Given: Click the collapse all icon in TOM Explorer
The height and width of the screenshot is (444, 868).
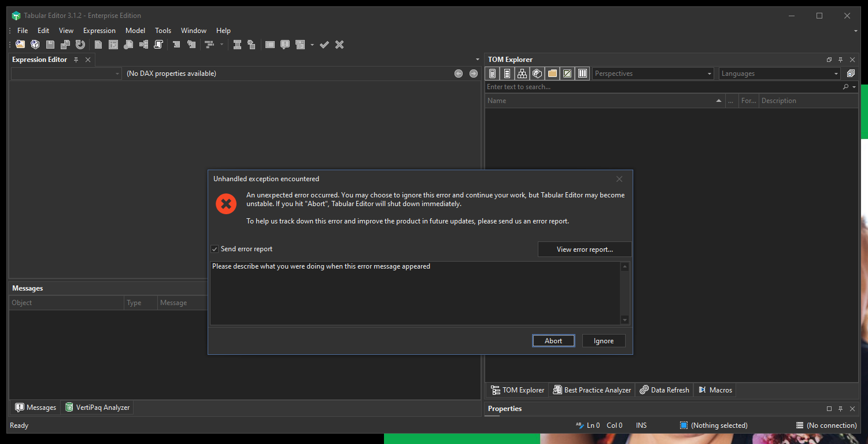Looking at the screenshot, I should pos(851,74).
